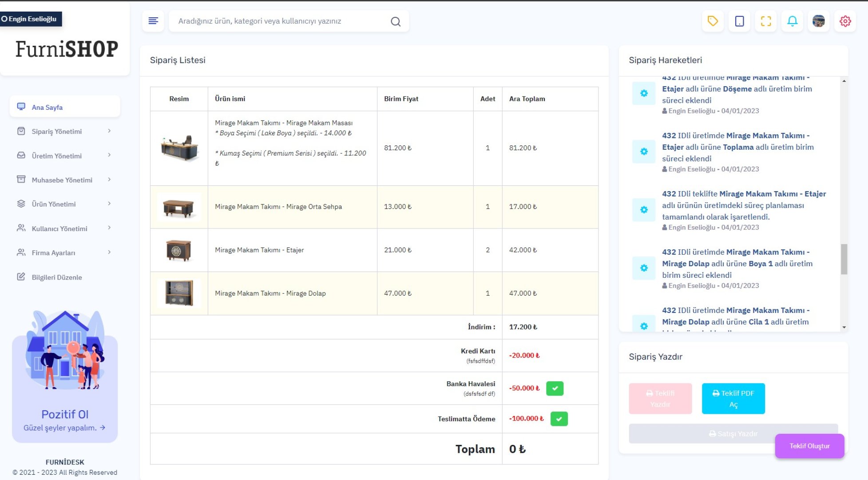Screen dimensions: 868x480
Task: Click Ürün ismi column header
Action: (x=230, y=99)
